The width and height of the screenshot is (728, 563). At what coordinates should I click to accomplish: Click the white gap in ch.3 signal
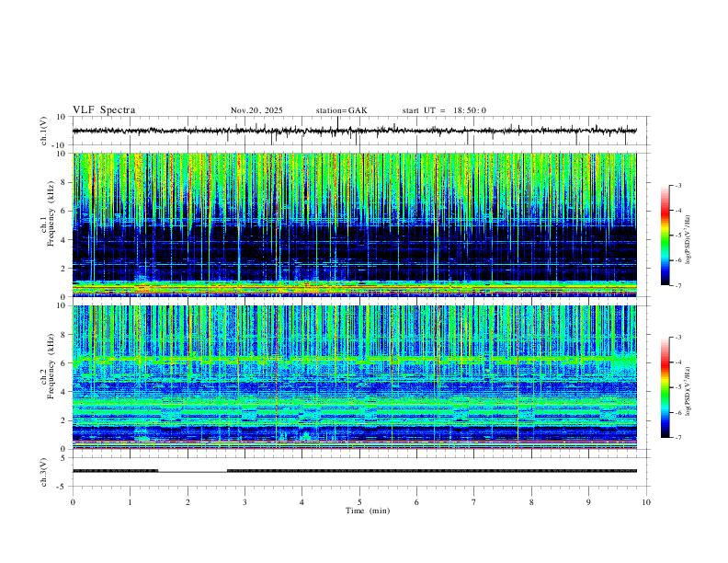193,471
